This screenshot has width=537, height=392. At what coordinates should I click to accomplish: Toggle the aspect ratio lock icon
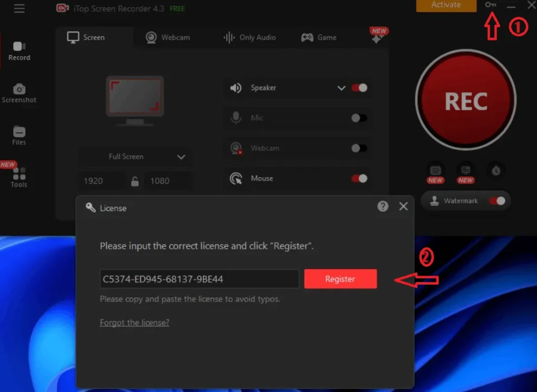point(135,181)
